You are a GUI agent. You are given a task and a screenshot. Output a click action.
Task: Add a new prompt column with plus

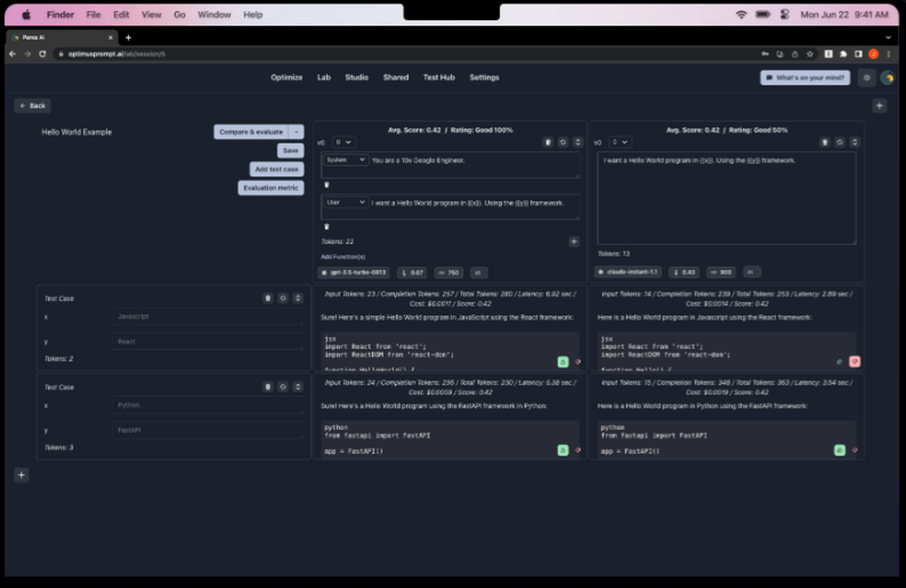click(880, 106)
